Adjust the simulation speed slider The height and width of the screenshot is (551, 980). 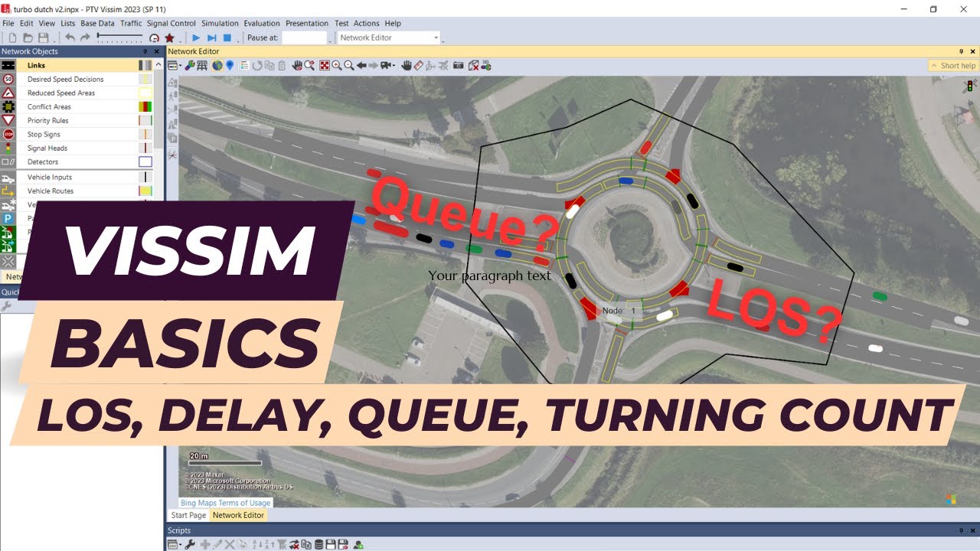pyautogui.click(x=120, y=37)
